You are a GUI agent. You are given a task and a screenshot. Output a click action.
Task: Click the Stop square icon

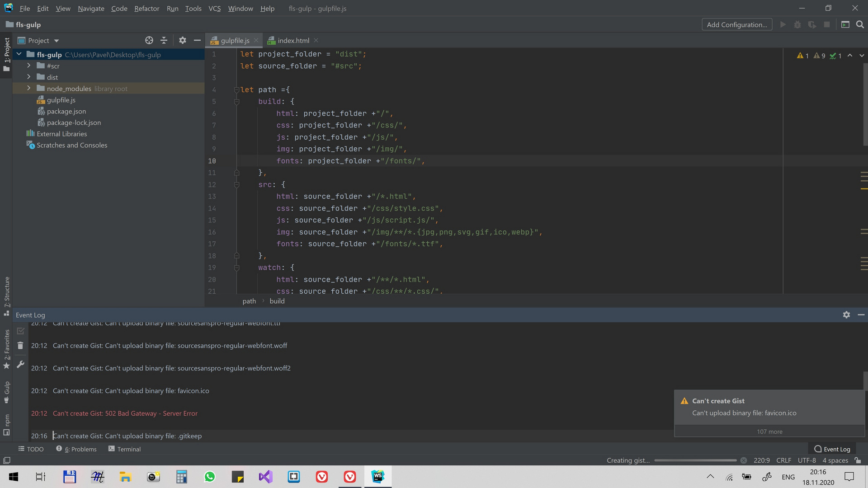[827, 24]
